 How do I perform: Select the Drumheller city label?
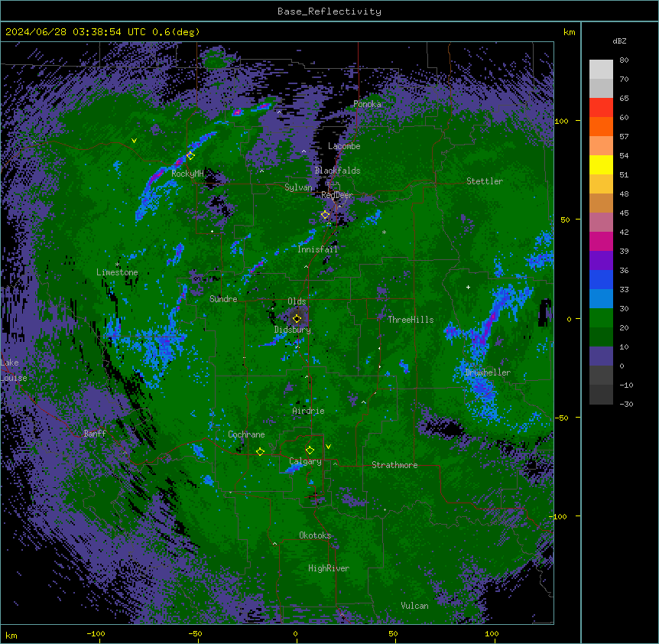(488, 372)
